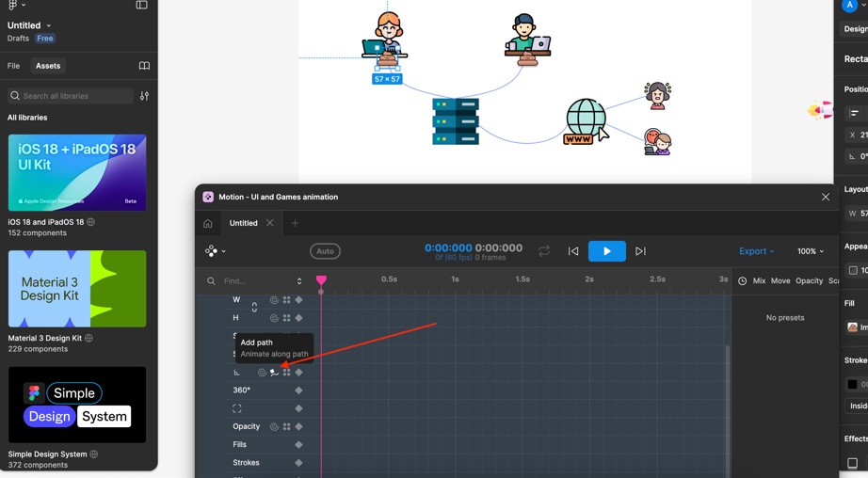Screen dimensions: 868x478
Task: Select the Strokes property label in timeline
Action: 247,463
